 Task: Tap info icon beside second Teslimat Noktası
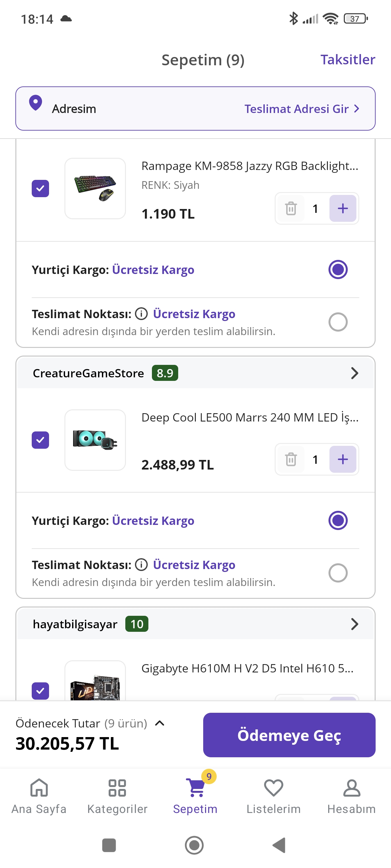[141, 564]
